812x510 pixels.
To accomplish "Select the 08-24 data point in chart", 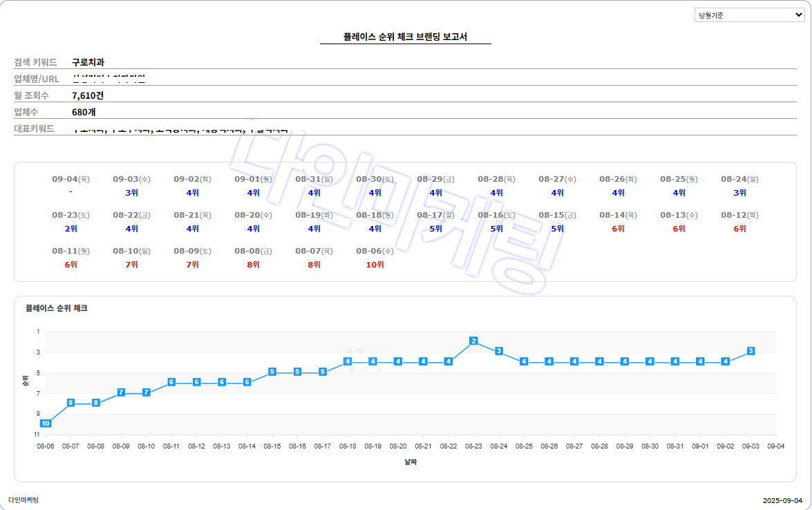I will (x=499, y=351).
